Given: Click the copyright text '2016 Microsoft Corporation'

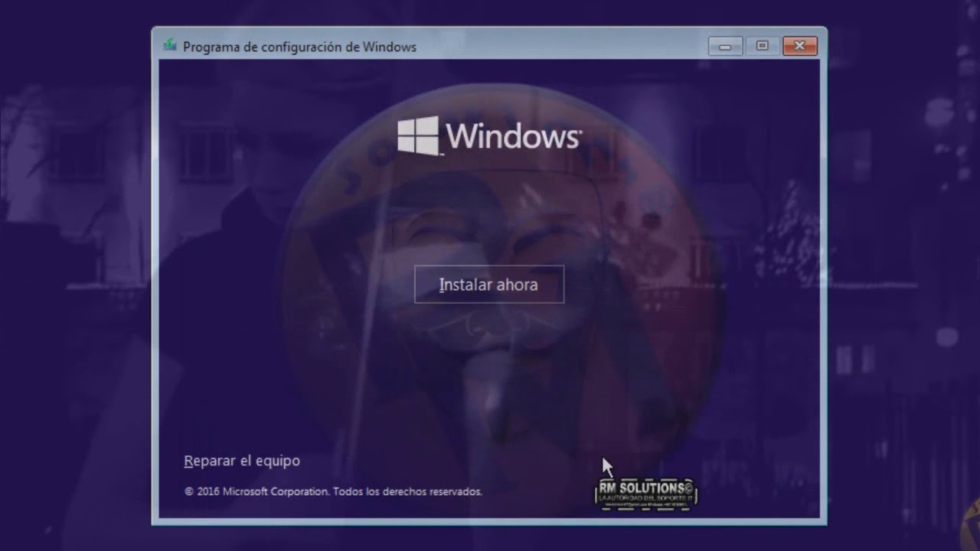Looking at the screenshot, I should (263, 491).
